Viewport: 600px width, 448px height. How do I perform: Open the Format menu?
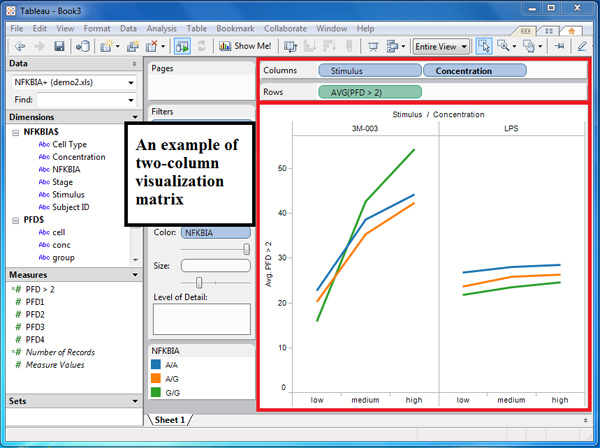(97, 29)
